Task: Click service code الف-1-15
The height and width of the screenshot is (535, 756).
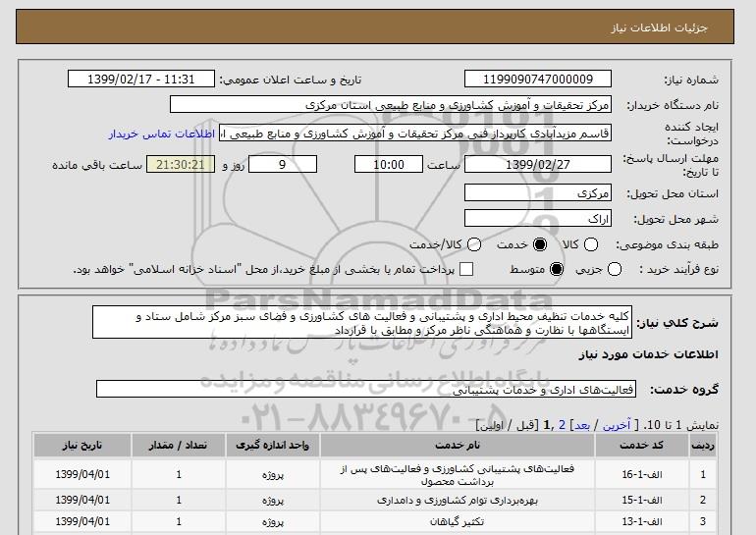Action: (x=641, y=501)
